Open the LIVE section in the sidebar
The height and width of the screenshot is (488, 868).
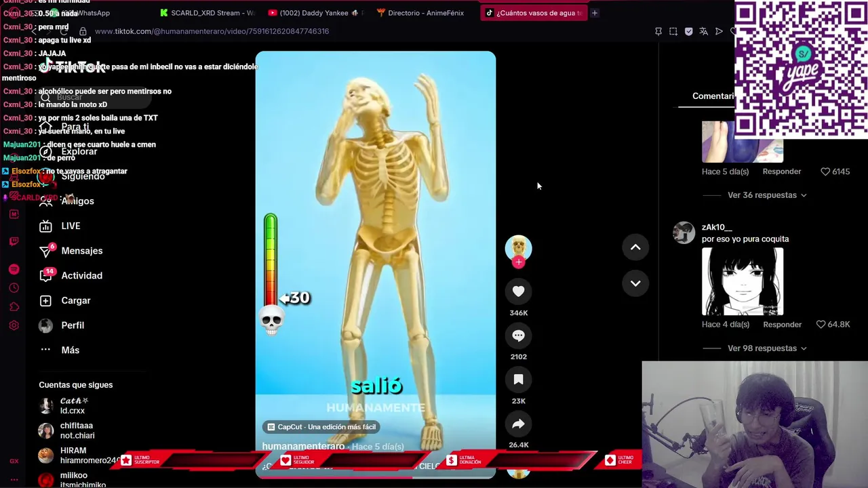tap(71, 226)
